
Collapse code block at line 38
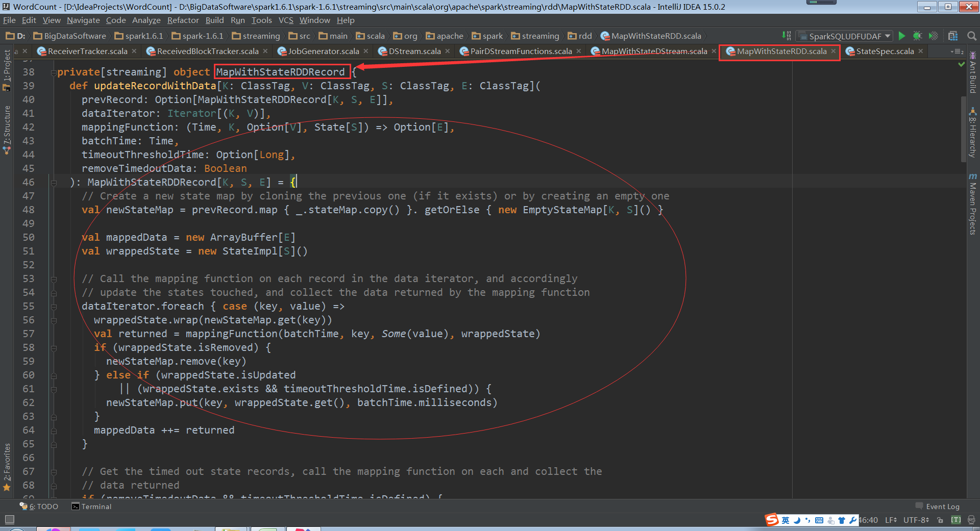coord(54,72)
